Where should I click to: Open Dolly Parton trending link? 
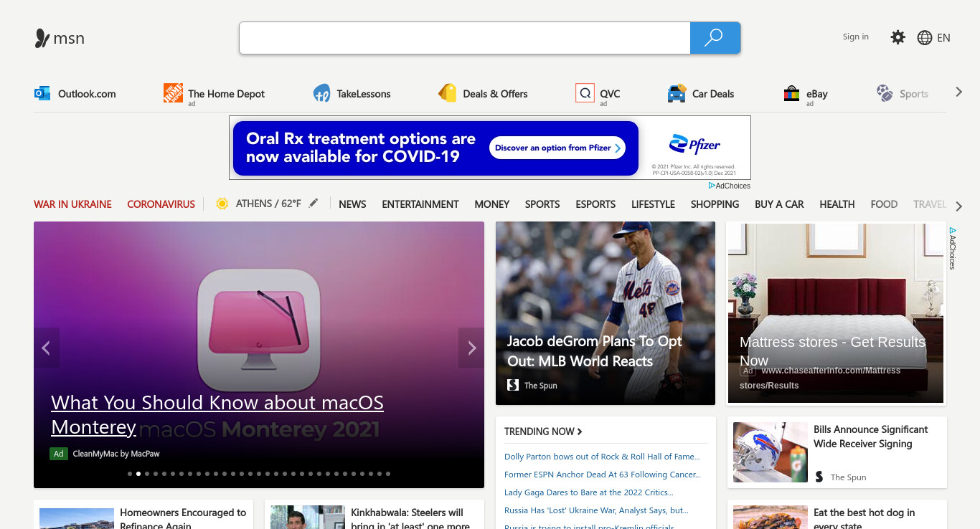(602, 457)
